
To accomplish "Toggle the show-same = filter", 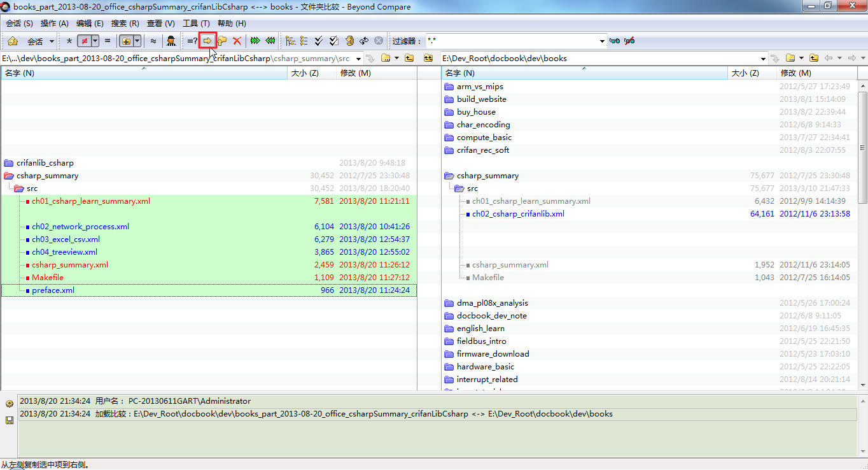I will [107, 41].
